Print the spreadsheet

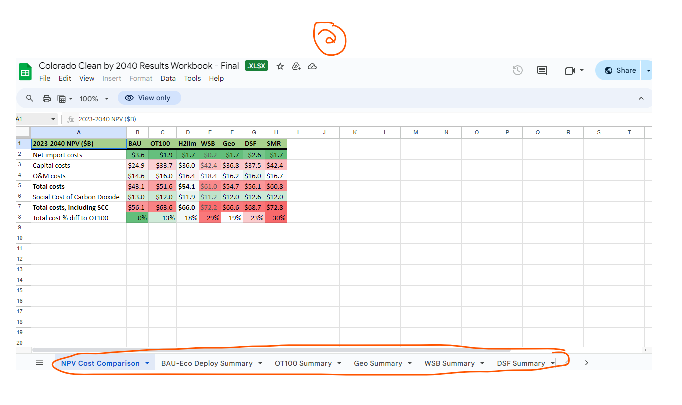[x=47, y=98]
